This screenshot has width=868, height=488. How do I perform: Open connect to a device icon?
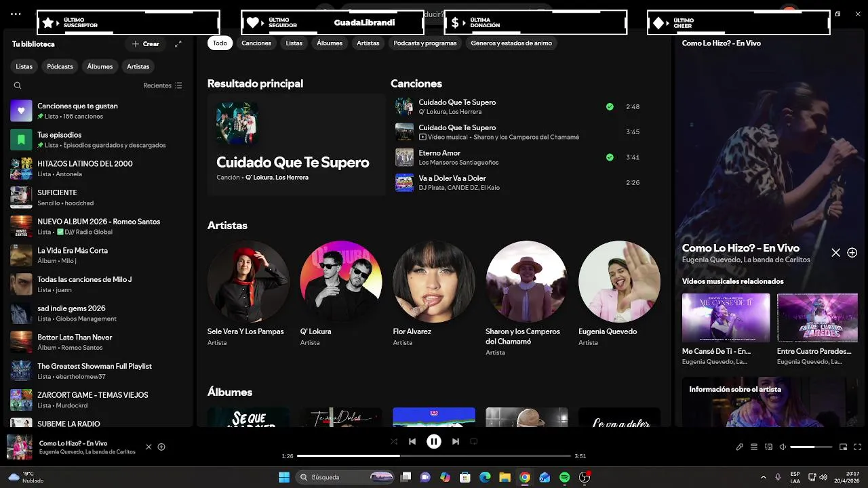pos(768,447)
